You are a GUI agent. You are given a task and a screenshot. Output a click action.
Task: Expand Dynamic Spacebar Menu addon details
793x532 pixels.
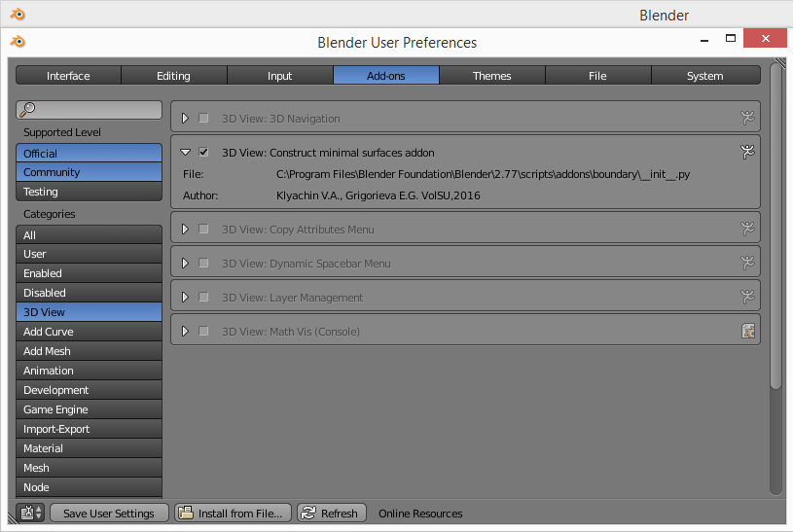point(185,263)
